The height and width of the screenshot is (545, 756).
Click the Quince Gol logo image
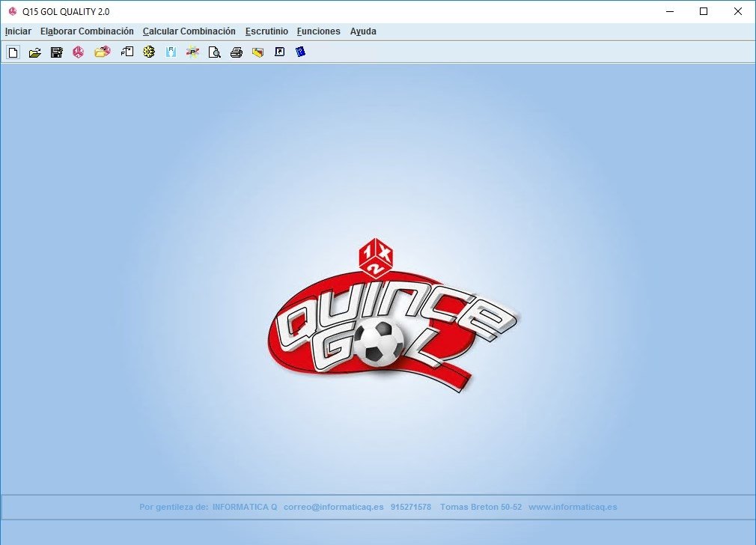pyautogui.click(x=393, y=314)
